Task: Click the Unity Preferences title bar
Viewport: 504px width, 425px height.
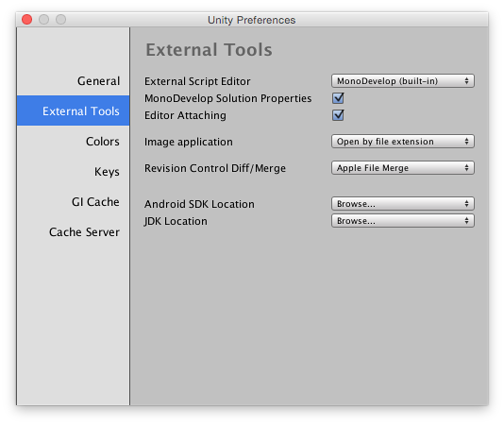Action: click(x=252, y=20)
